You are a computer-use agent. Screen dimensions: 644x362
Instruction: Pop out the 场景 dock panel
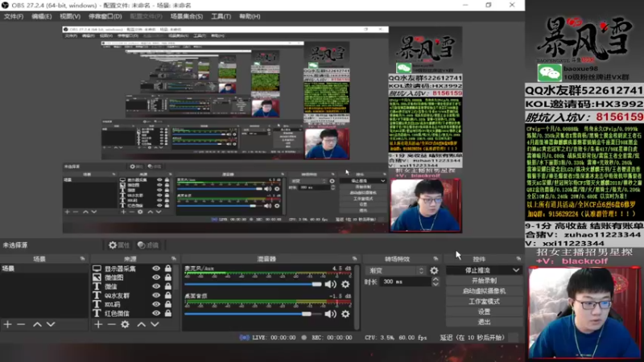83,258
